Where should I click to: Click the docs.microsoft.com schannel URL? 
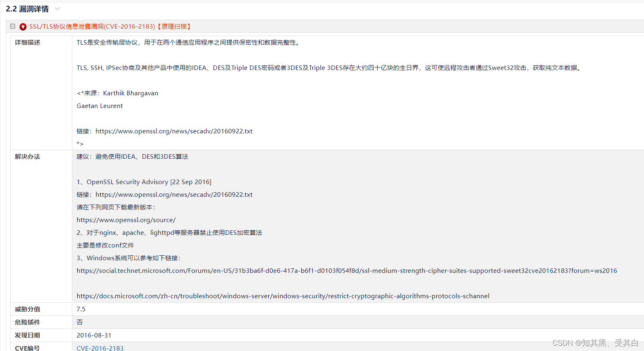coord(283,296)
